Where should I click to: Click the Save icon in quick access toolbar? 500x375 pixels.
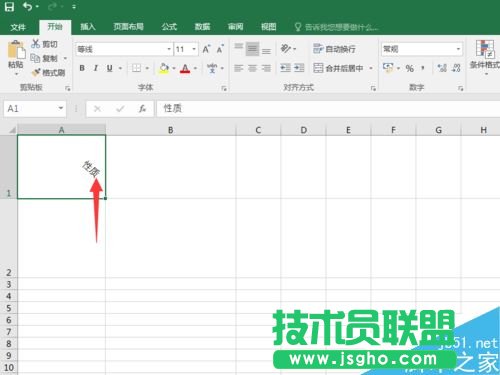pos(9,7)
